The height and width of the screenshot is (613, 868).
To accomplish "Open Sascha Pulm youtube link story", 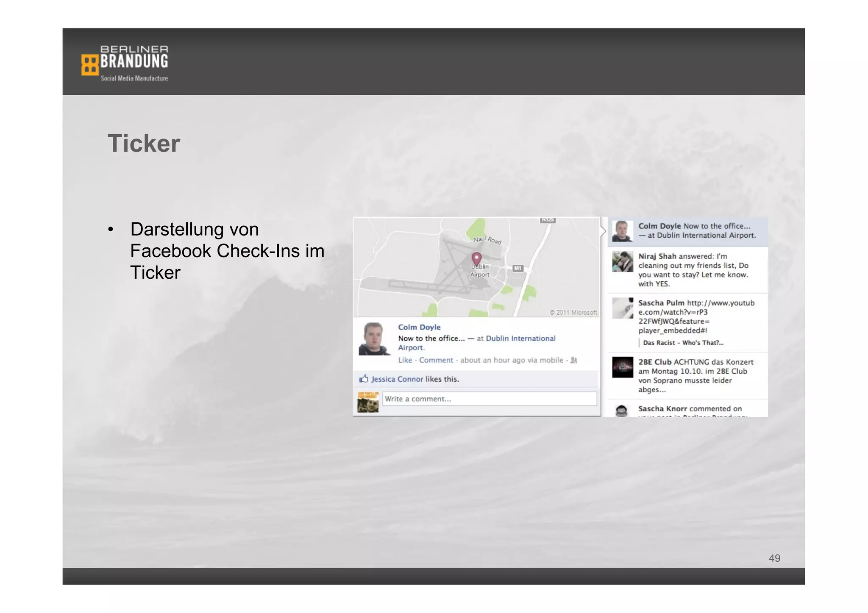I will coord(688,323).
